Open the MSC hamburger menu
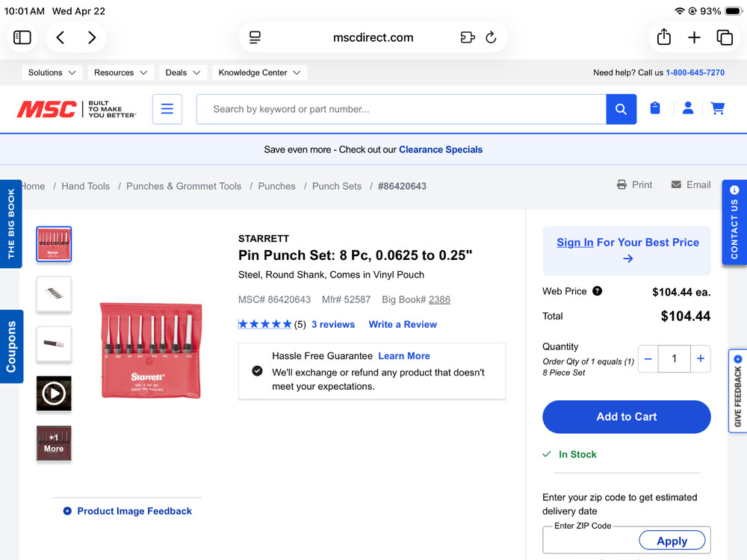Viewport: 747px width, 560px height. 167,109
